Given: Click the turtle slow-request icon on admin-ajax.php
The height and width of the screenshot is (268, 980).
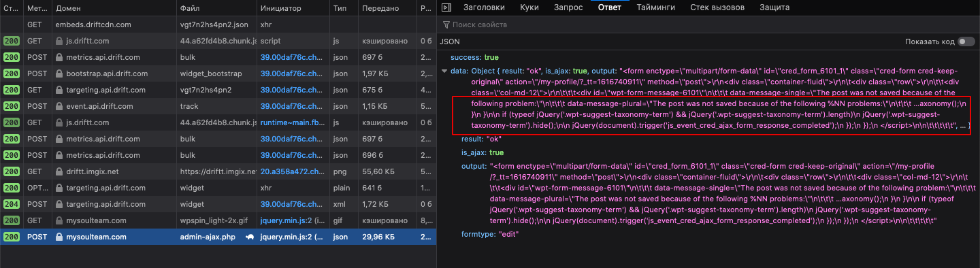Looking at the screenshot, I should [250, 237].
